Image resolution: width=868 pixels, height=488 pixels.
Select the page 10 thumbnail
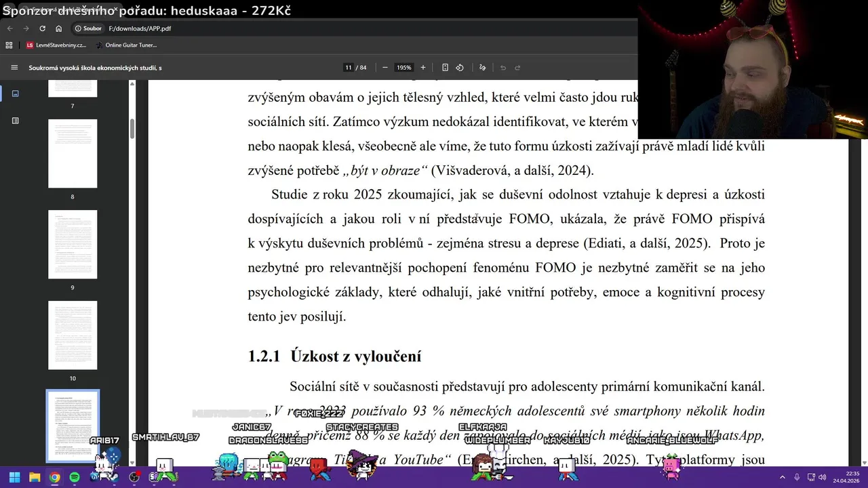[73, 335]
